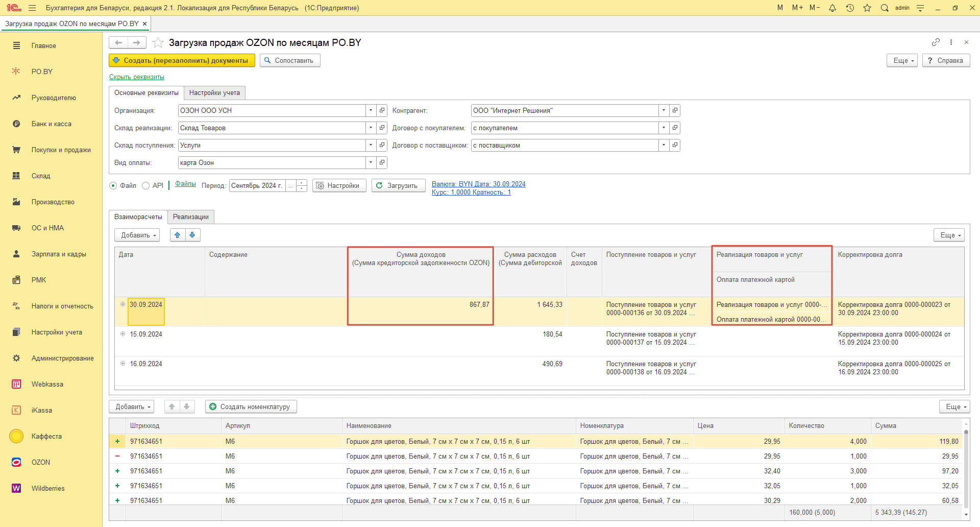Go forward with right arrow
The height and width of the screenshot is (527, 980).
coord(137,42)
